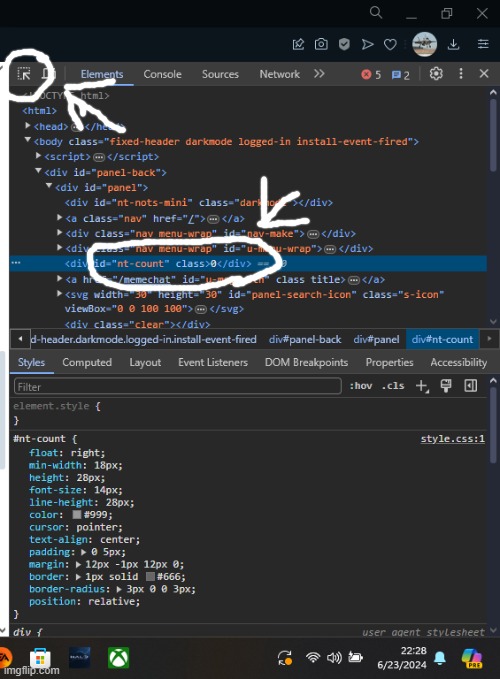
Task: Open Microsoft Store in taskbar
Action: pyautogui.click(x=40, y=658)
